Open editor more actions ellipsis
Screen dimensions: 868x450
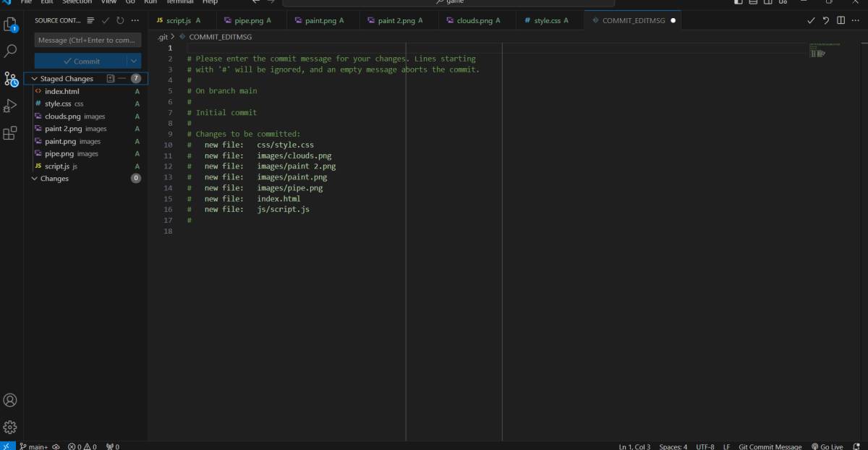coord(856,20)
